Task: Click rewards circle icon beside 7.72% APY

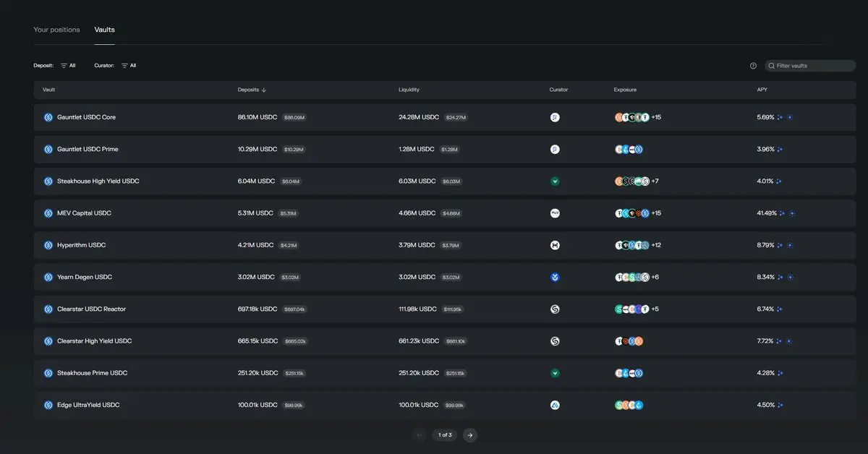Action: (x=789, y=340)
